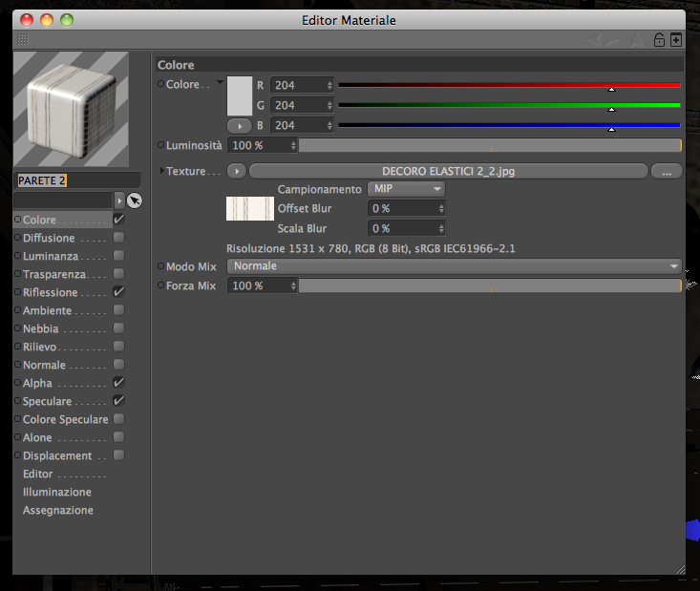Image resolution: width=700 pixels, height=591 pixels.
Task: Expand the Texture disclosure triangle
Action: pyautogui.click(x=162, y=171)
